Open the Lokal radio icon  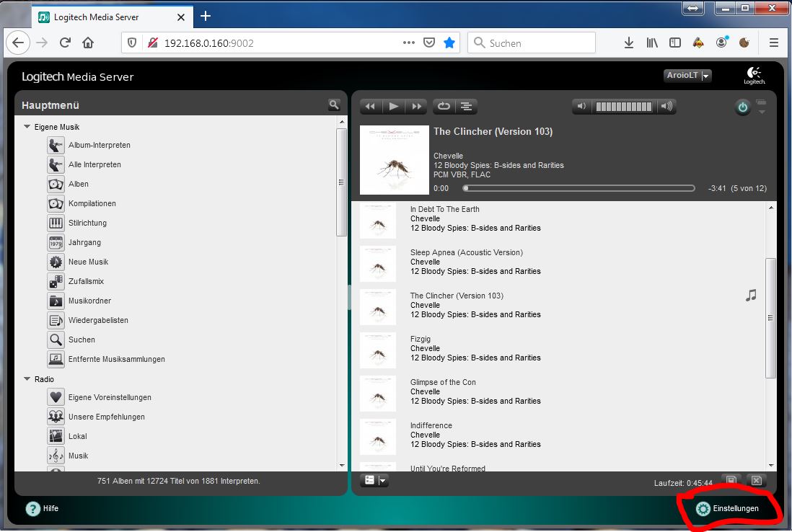[x=56, y=436]
